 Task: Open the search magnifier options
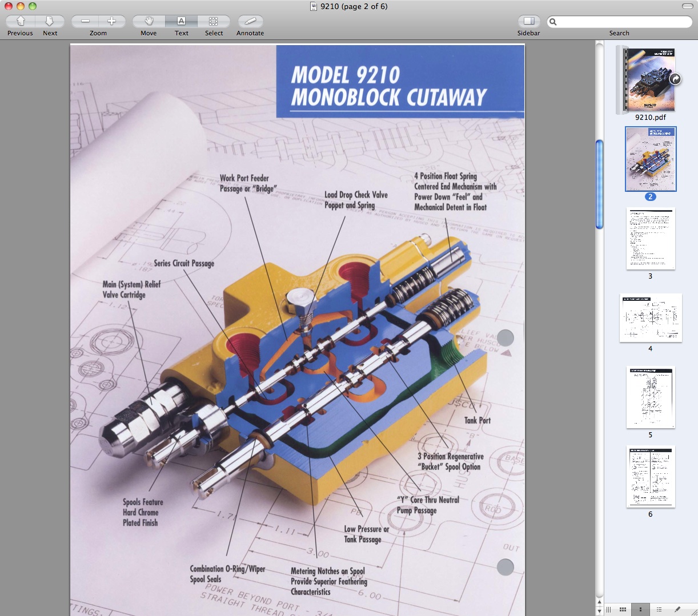click(553, 22)
